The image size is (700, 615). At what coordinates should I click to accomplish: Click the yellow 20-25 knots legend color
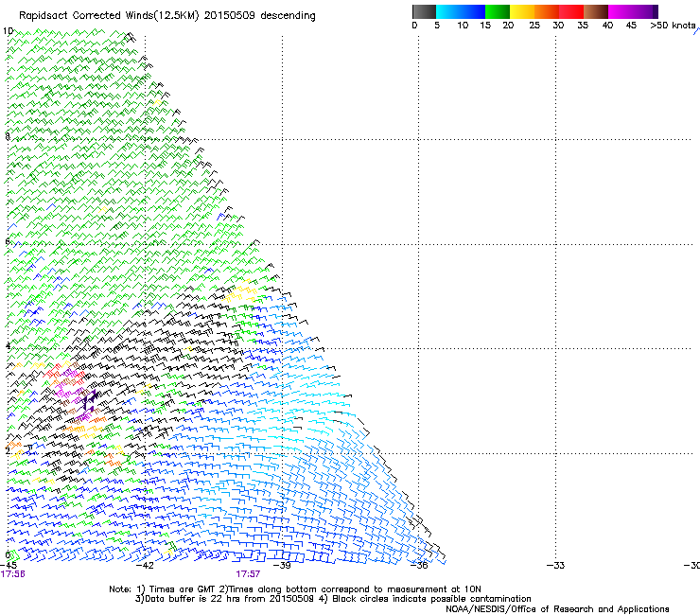pyautogui.click(x=522, y=11)
